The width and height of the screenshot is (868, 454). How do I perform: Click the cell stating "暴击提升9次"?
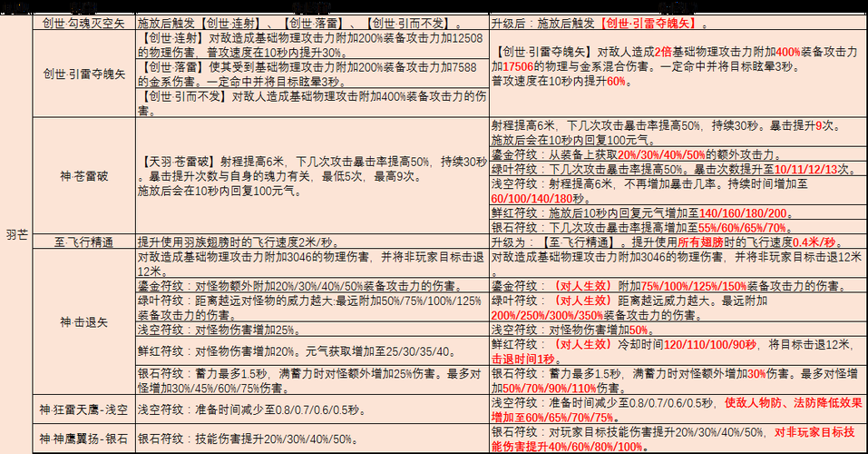[x=678, y=132]
